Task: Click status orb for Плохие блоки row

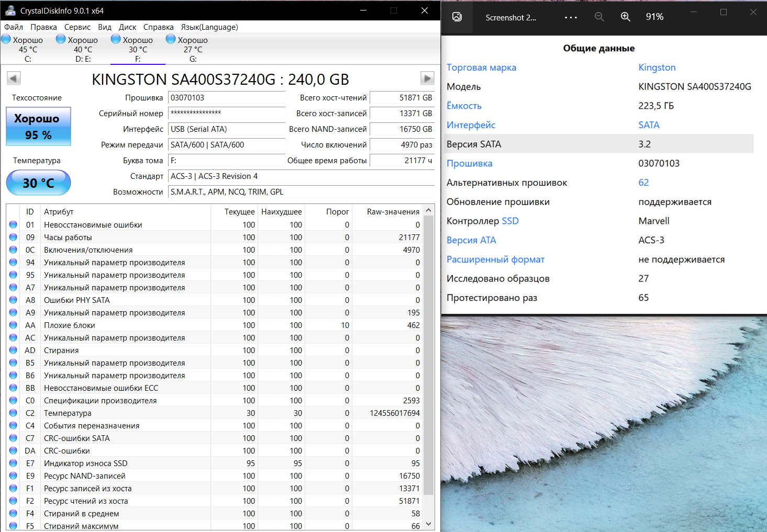Action: tap(13, 325)
